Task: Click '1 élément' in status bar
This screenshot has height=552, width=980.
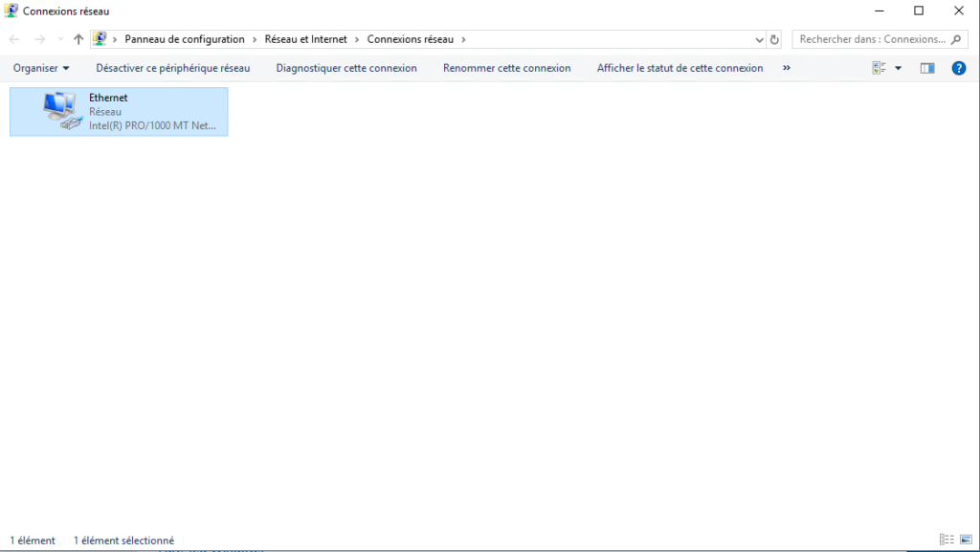Action: [33, 541]
